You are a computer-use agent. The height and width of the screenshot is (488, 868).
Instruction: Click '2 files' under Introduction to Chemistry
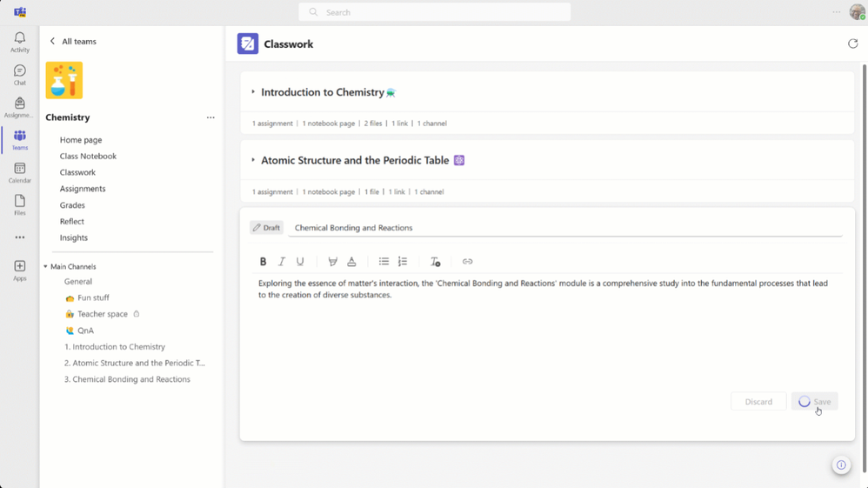tap(373, 124)
